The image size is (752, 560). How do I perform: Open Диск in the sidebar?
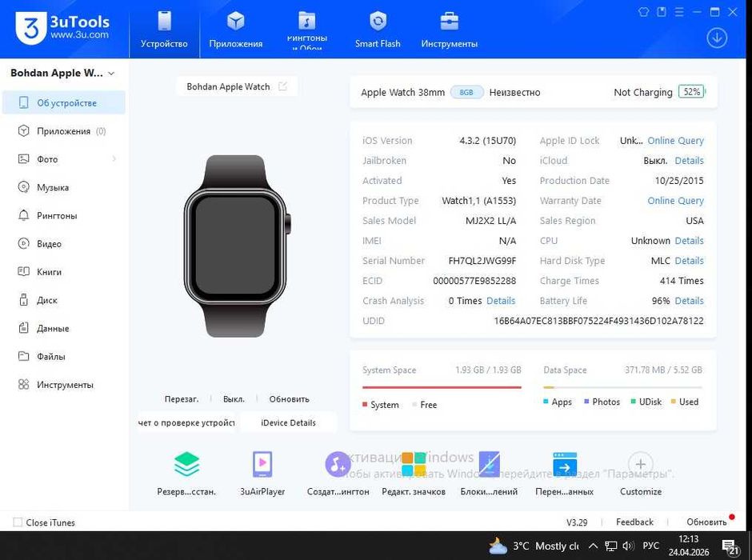pos(64,300)
